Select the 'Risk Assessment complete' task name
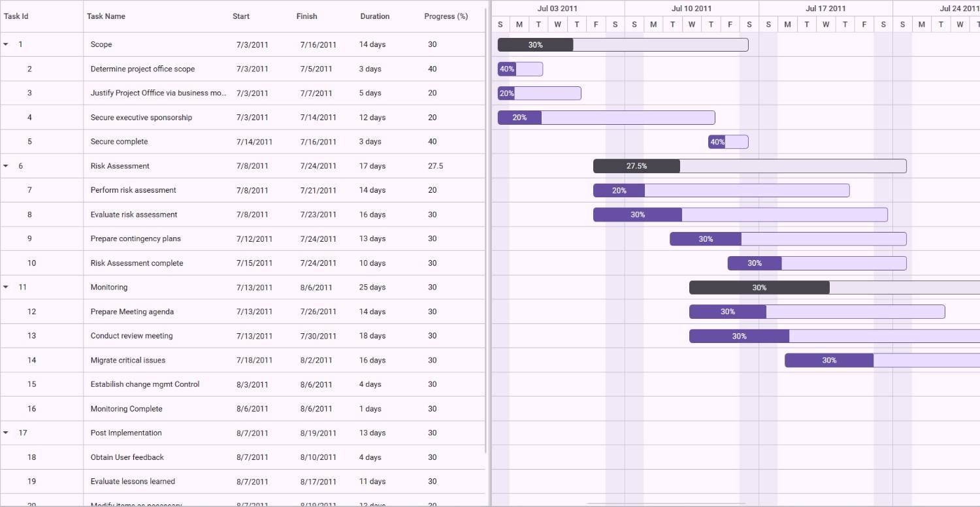 pos(137,263)
